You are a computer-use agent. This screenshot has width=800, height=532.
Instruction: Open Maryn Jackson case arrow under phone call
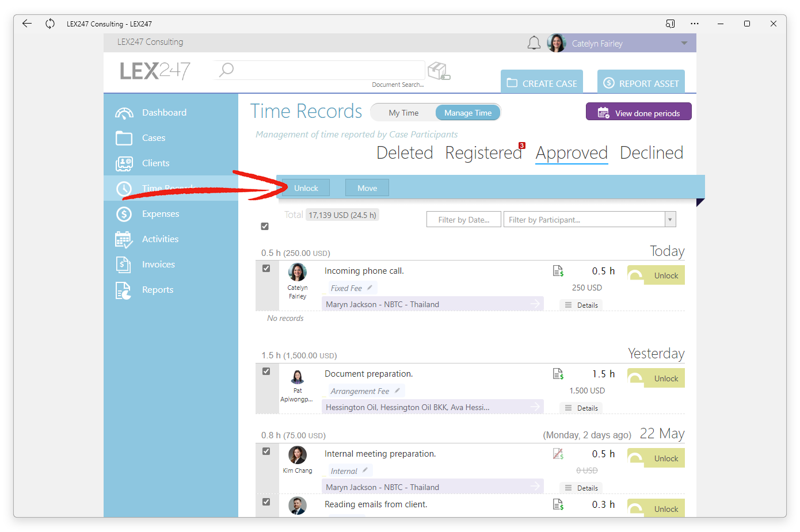(x=535, y=304)
